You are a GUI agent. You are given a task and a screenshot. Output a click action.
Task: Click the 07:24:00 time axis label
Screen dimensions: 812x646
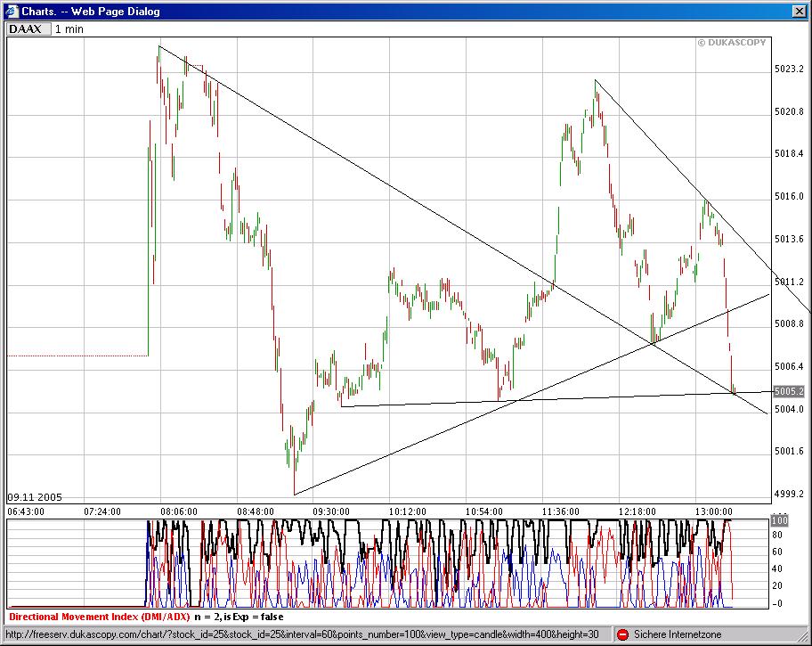click(102, 511)
